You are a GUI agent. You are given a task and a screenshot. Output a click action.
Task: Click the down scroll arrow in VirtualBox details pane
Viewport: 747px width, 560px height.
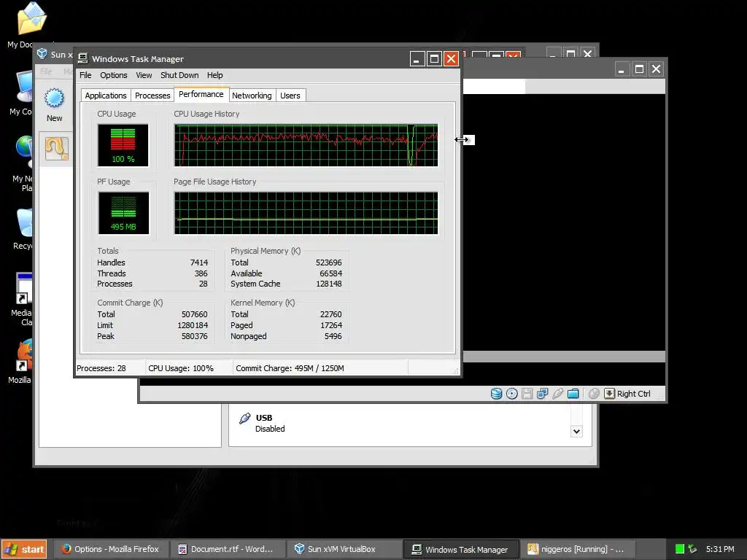(x=576, y=432)
